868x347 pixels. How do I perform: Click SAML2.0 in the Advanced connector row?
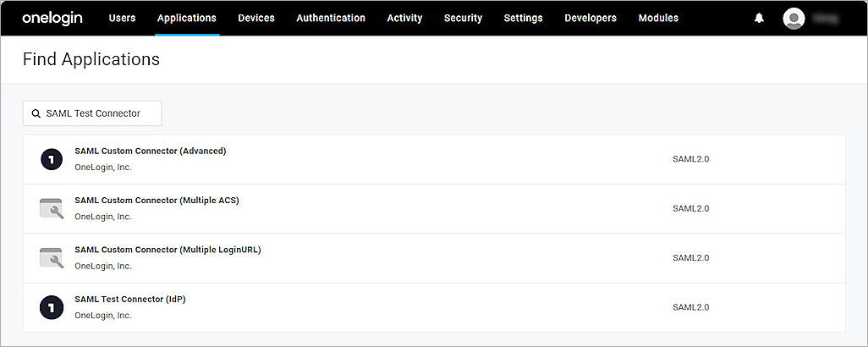pyautogui.click(x=691, y=159)
